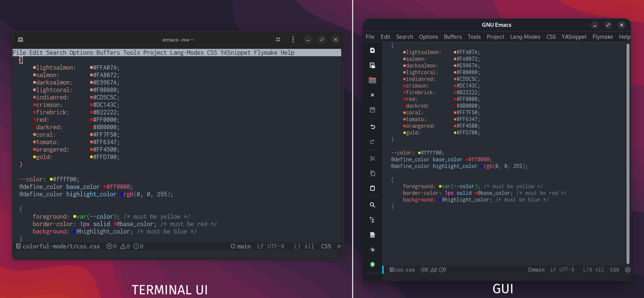
Task: Click the Flymake info count in GUI mode line
Action: point(442,270)
